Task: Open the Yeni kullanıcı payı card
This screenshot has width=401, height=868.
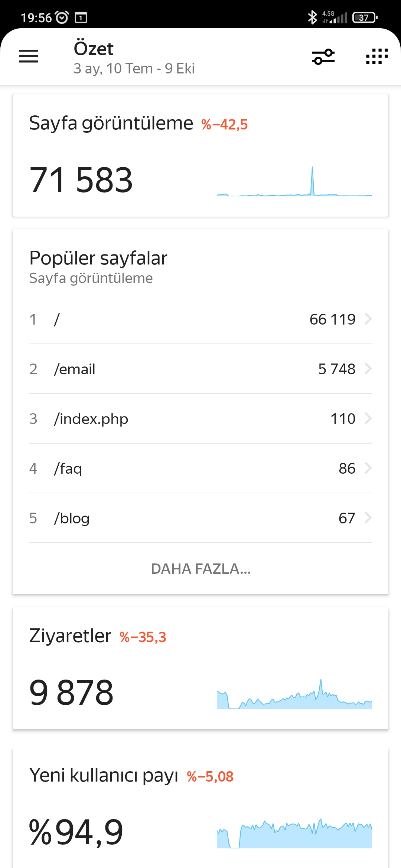Action: pos(200,807)
